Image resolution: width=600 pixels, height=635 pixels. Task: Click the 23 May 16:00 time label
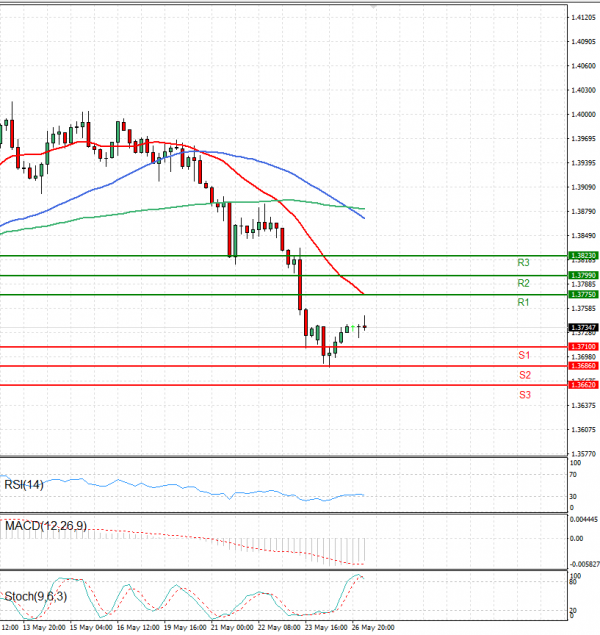click(326, 627)
